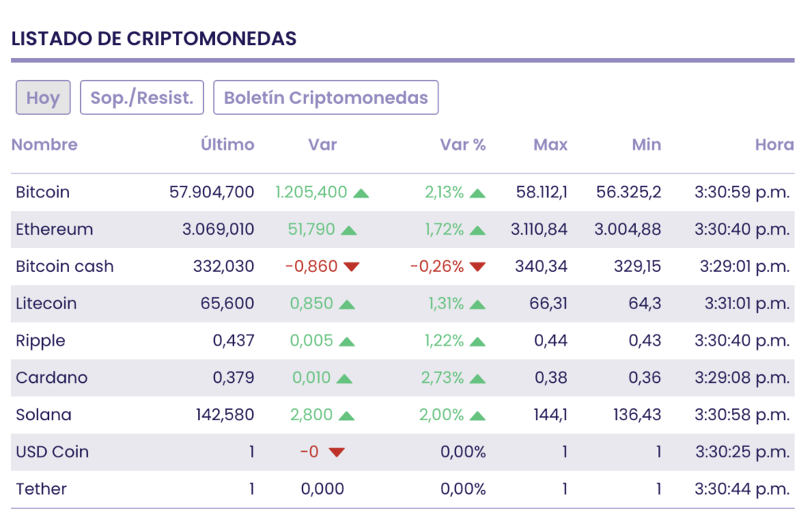Sort by the Var % column header

click(x=463, y=144)
